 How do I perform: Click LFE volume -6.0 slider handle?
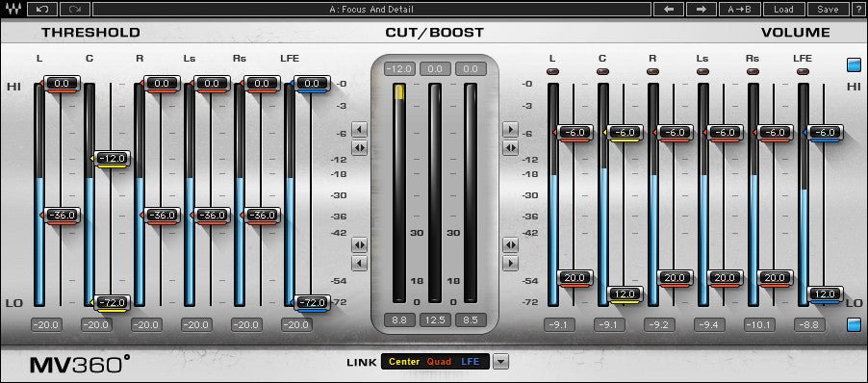pyautogui.click(x=825, y=134)
